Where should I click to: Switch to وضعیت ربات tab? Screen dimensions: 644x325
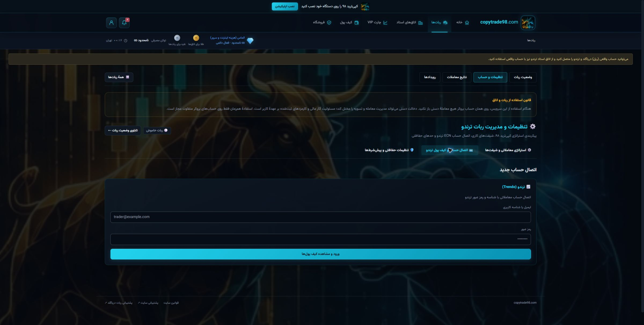pos(523,77)
